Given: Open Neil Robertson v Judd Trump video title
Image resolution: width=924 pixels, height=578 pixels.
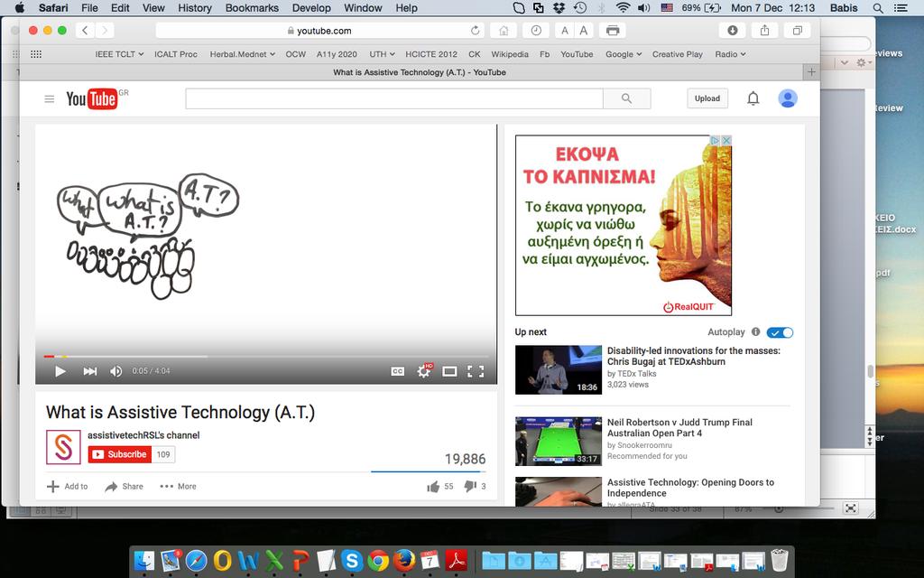Looking at the screenshot, I should pyautogui.click(x=679, y=427).
